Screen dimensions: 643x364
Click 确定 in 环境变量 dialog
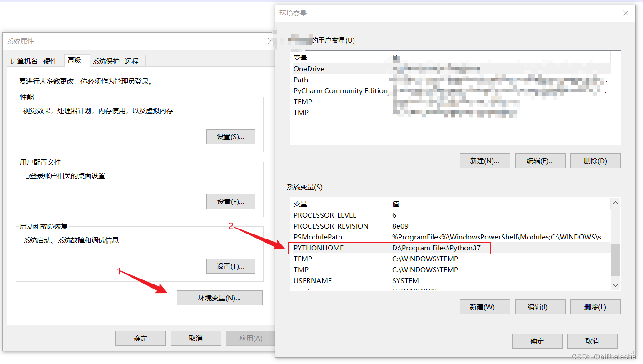537,341
